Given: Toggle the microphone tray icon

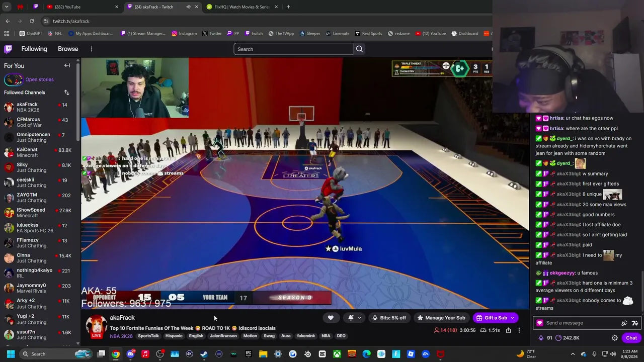Looking at the screenshot, I should click(x=594, y=354).
